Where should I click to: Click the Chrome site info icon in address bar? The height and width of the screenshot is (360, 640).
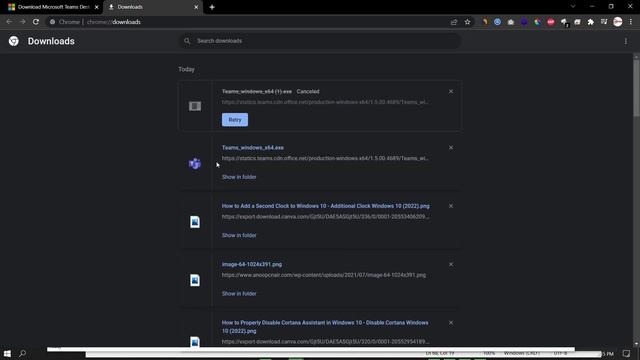(x=52, y=22)
